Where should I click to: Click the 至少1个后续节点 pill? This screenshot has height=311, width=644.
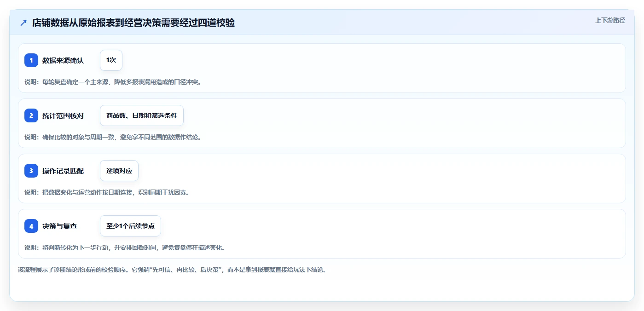[x=130, y=226]
